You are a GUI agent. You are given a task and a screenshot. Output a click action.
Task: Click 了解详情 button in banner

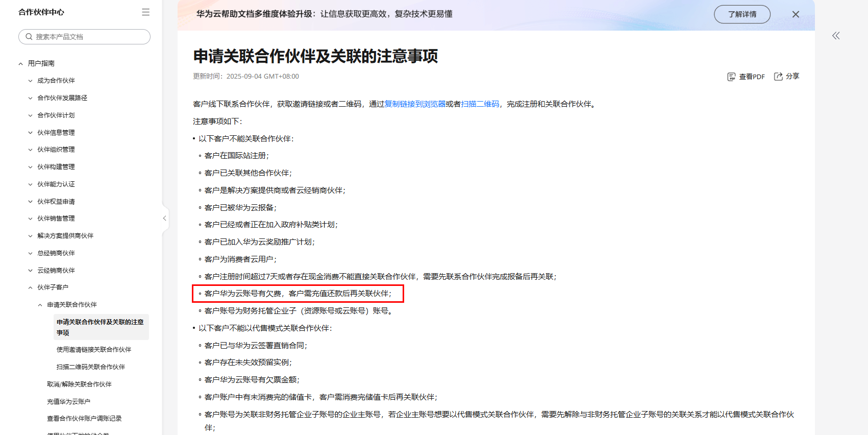point(742,14)
